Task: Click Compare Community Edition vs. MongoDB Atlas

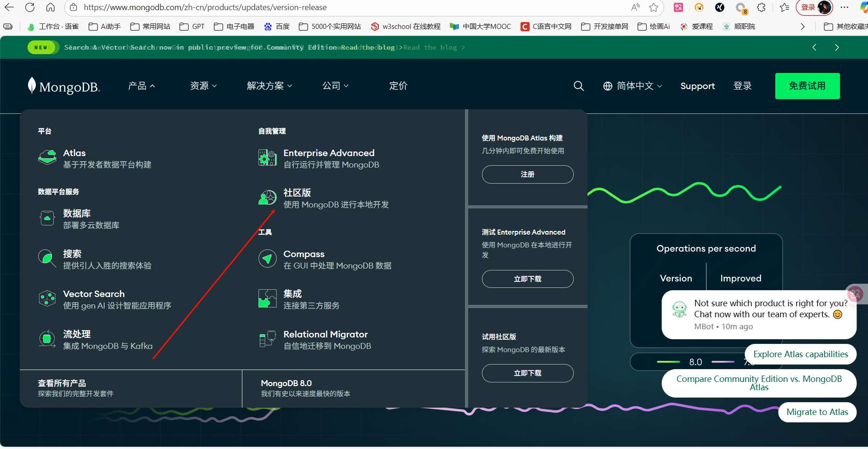Action: pyautogui.click(x=759, y=383)
